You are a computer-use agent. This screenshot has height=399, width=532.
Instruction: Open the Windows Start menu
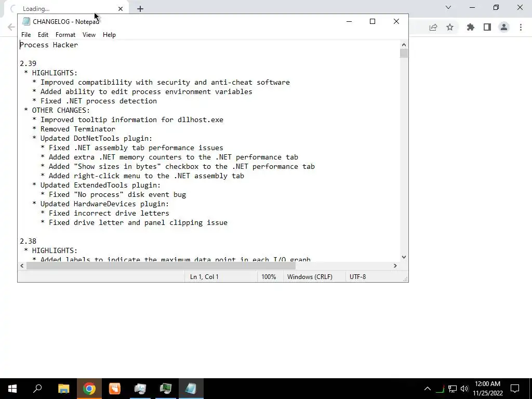(x=12, y=389)
